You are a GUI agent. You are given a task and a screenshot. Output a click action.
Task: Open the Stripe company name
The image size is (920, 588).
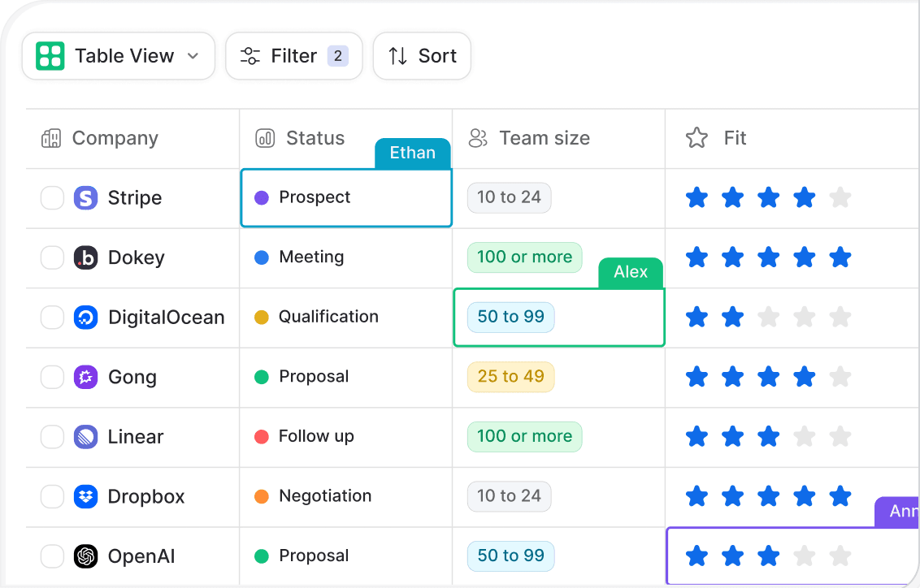[x=135, y=197]
